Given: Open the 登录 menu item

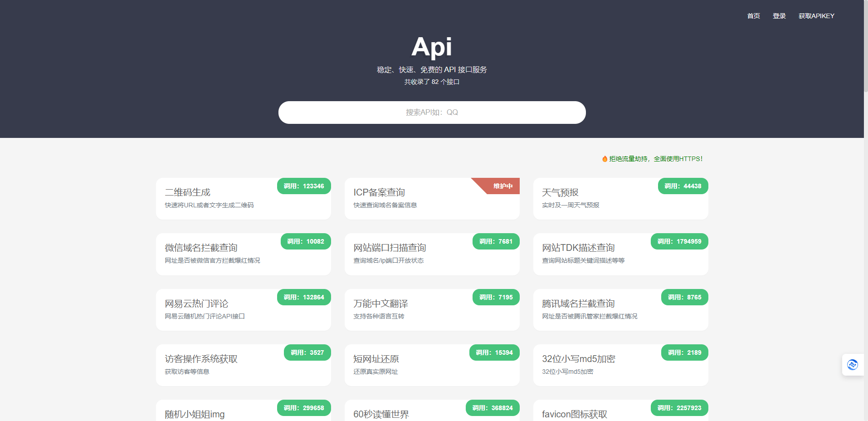Looking at the screenshot, I should click(x=779, y=16).
